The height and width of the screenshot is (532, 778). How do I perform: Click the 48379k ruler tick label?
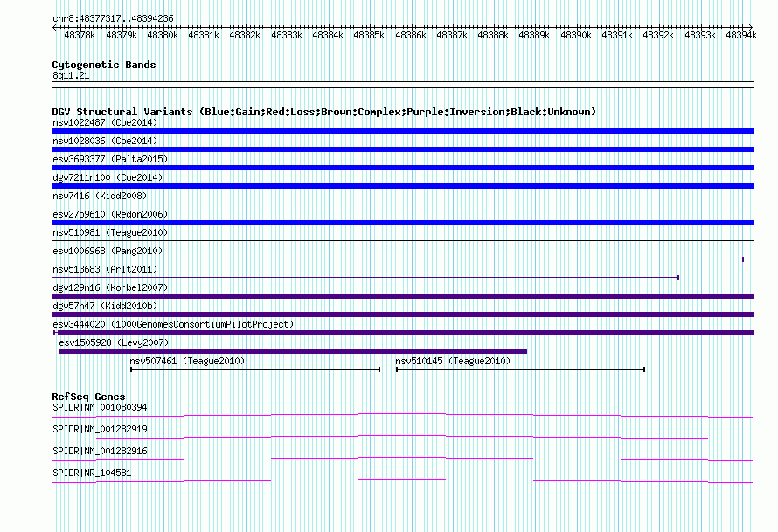point(121,35)
